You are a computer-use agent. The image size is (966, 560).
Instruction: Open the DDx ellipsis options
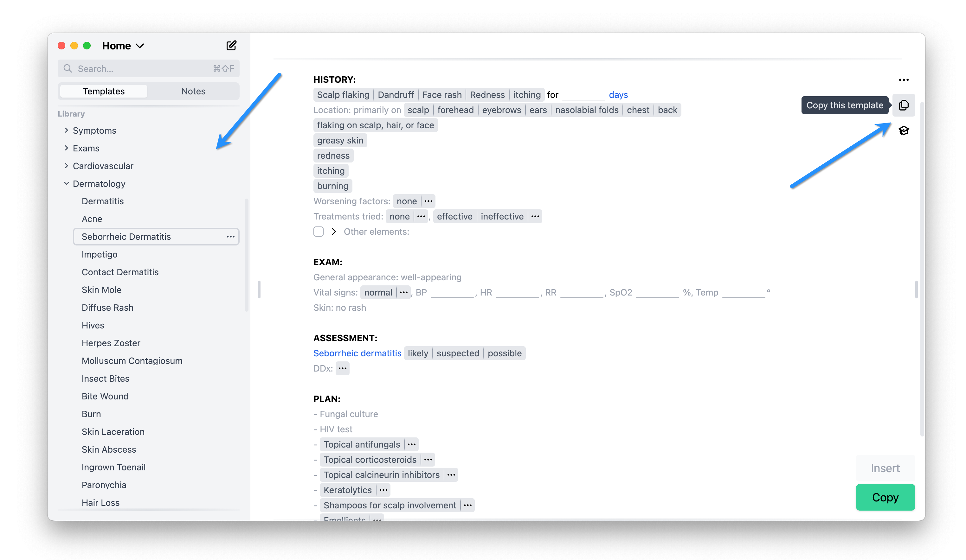342,368
